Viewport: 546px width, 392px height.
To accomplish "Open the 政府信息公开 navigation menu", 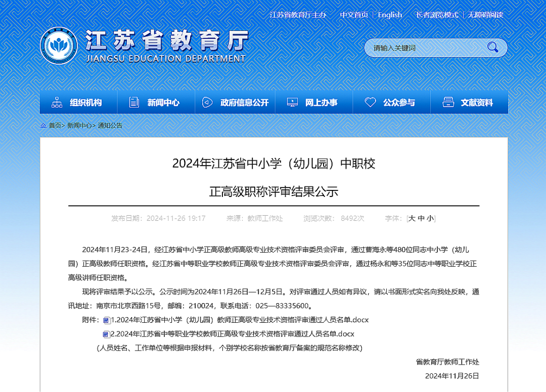I will point(244,103).
